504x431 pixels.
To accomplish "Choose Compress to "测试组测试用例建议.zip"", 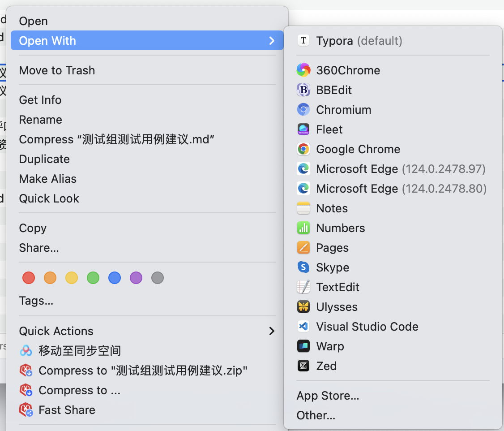I will click(x=147, y=370).
